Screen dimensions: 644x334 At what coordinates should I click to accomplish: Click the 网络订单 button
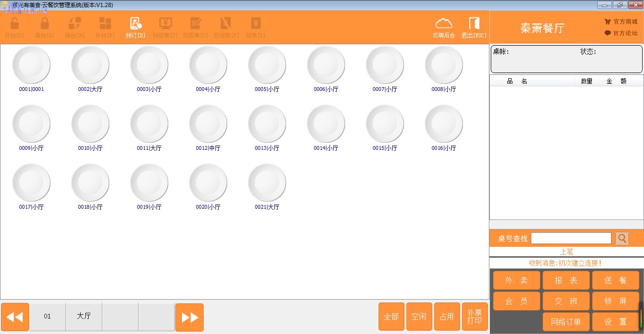point(566,322)
